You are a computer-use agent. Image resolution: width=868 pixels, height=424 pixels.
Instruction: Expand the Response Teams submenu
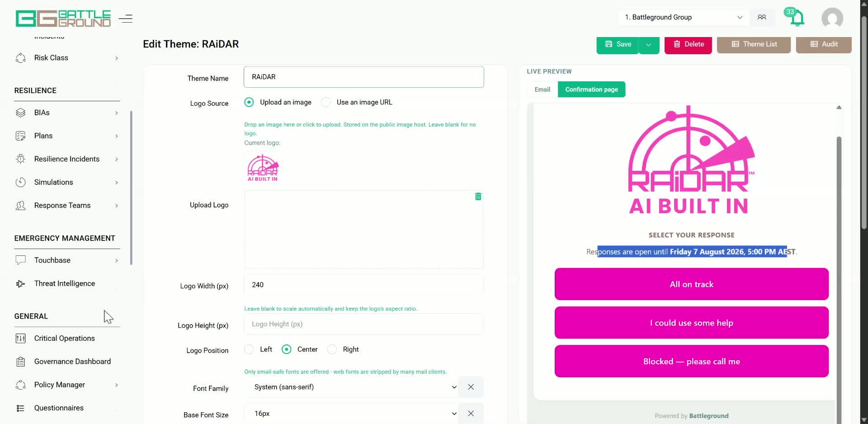click(117, 206)
